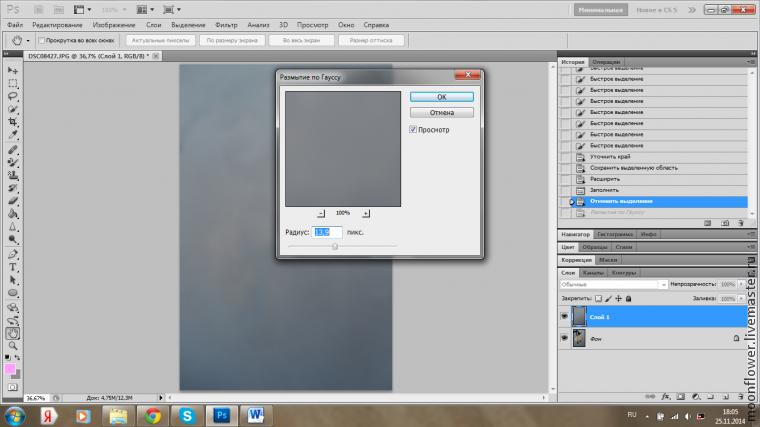Select the Move tool in the toolbox

click(13, 70)
